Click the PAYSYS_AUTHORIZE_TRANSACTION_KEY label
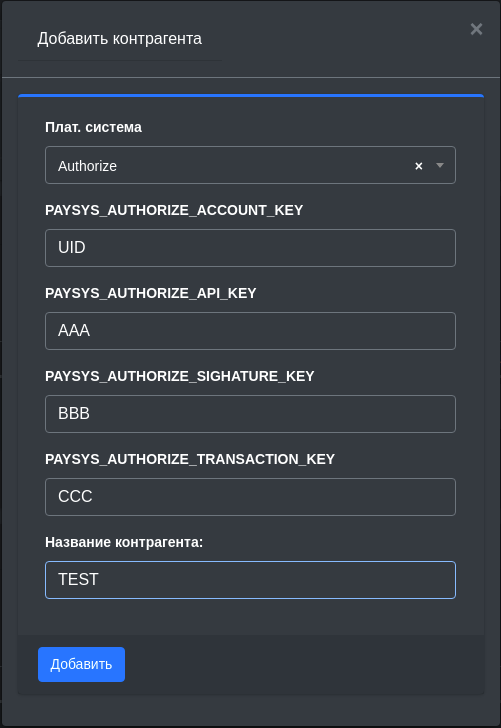Viewport: 501px width, 728px height. pyautogui.click(x=190, y=459)
